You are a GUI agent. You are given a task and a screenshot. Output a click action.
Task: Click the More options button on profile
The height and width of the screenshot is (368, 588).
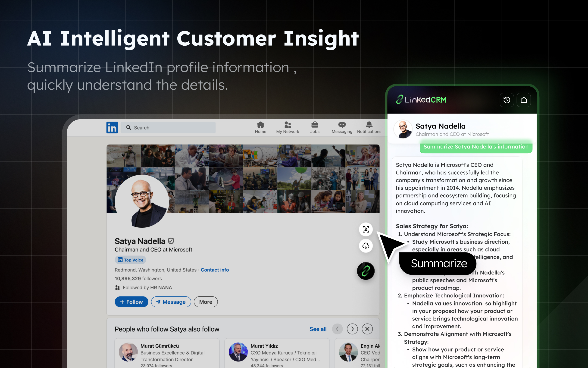click(206, 302)
